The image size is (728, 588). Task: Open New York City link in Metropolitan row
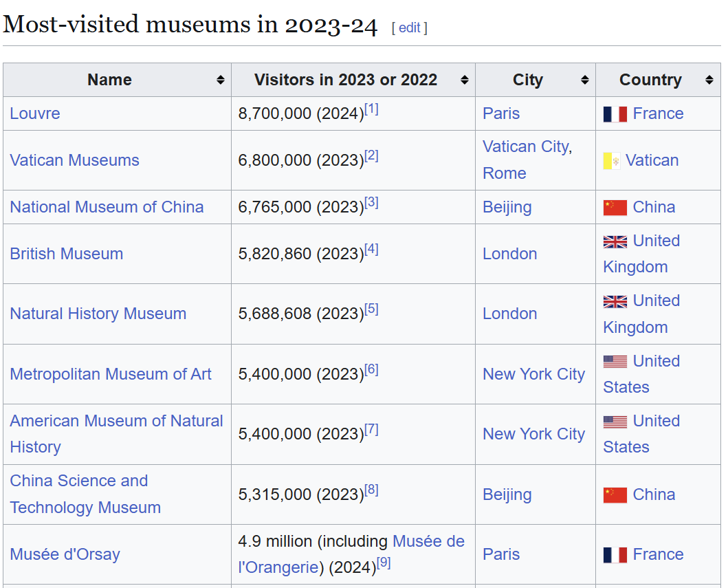pyautogui.click(x=534, y=374)
